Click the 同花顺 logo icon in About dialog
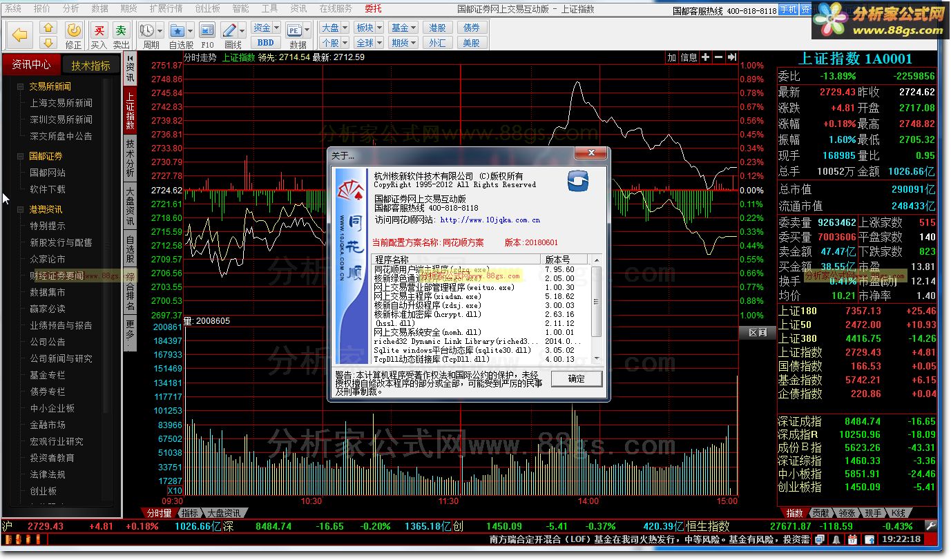Image resolution: width=951 pixels, height=560 pixels. pos(577,181)
